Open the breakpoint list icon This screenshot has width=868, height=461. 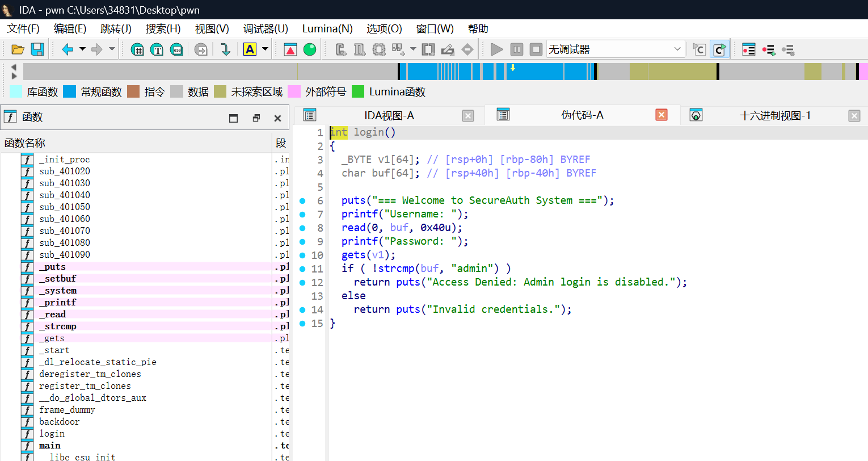749,49
